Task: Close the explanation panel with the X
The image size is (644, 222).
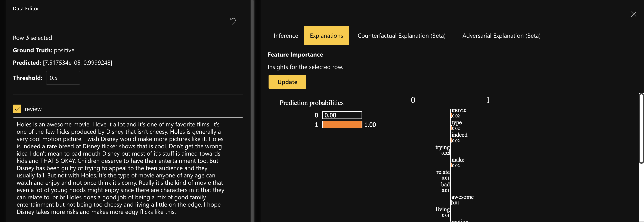Action: (633, 14)
